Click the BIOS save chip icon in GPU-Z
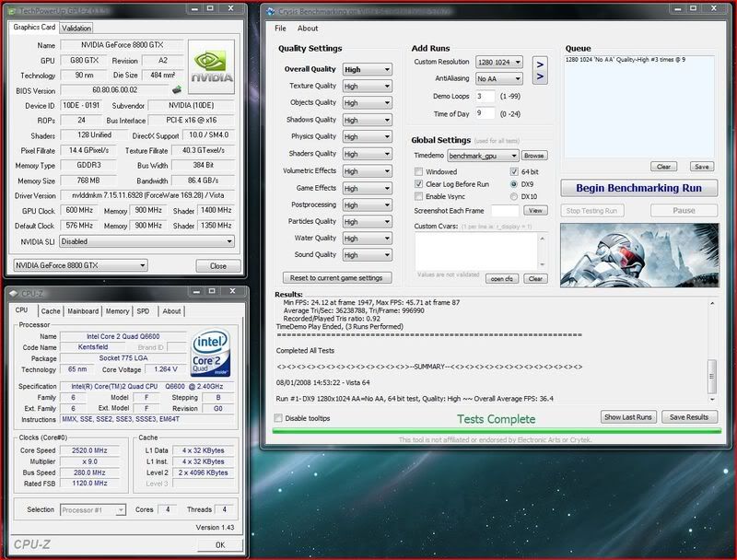Viewport: 737px width, 560px height. click(x=177, y=89)
